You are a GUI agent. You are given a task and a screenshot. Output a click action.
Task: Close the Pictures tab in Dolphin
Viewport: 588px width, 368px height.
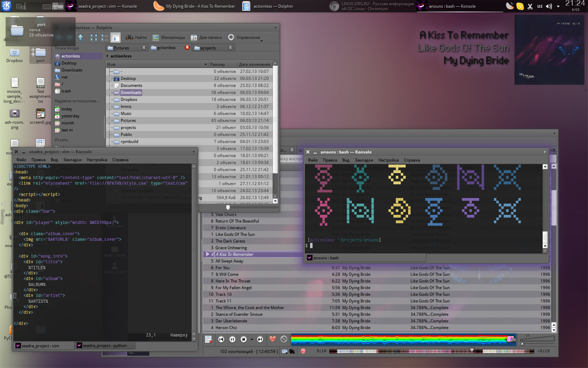pyautogui.click(x=144, y=48)
